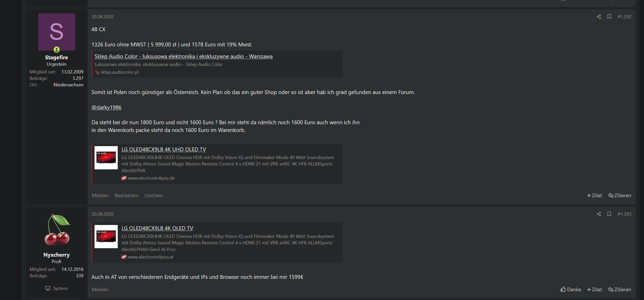Click Melden on Stagefire's post
Image resolution: width=644 pixels, height=300 pixels.
100,195
